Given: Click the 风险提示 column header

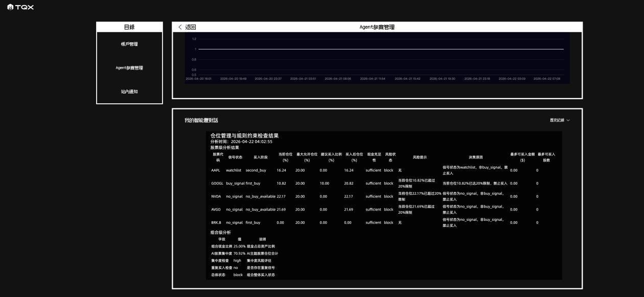Looking at the screenshot, I should tap(420, 157).
